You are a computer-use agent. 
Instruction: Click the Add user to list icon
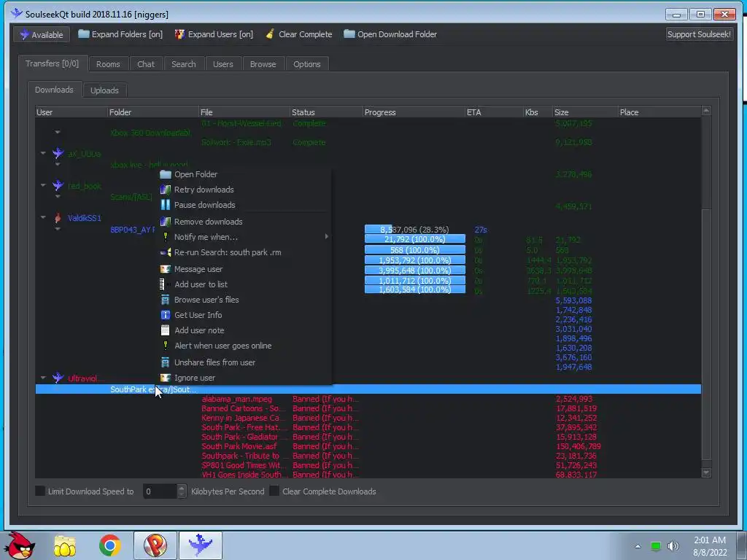click(163, 284)
